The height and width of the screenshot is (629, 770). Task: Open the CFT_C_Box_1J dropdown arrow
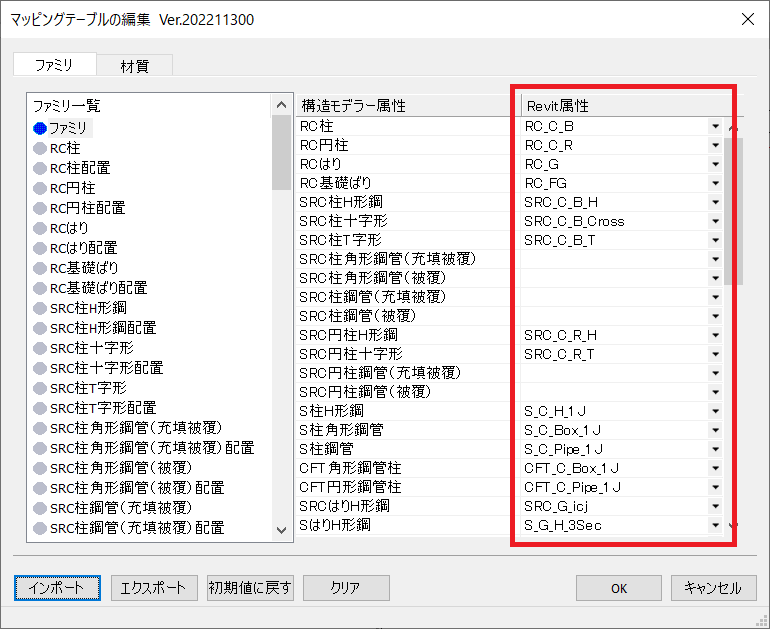click(715, 468)
